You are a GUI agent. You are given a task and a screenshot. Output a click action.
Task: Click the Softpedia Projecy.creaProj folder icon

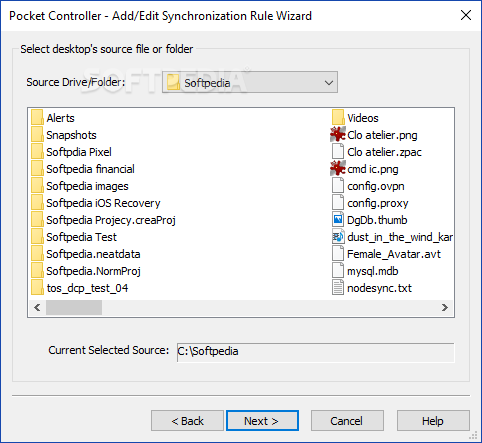[x=37, y=220]
